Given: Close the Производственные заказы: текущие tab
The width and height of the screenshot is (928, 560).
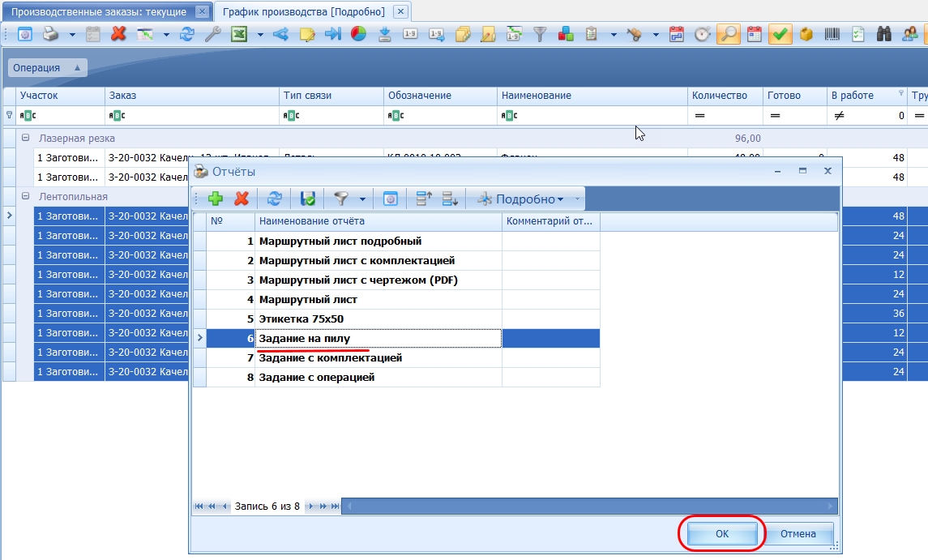Looking at the screenshot, I should click(x=202, y=11).
